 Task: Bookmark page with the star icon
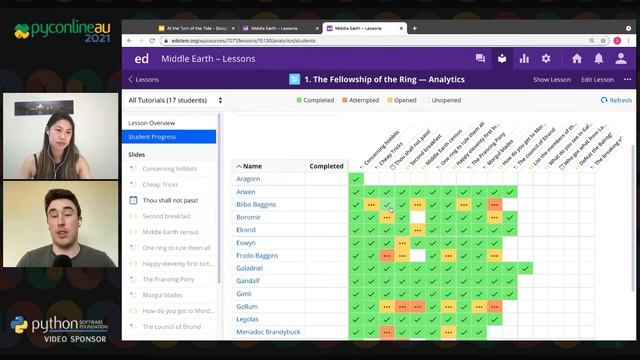pos(603,41)
